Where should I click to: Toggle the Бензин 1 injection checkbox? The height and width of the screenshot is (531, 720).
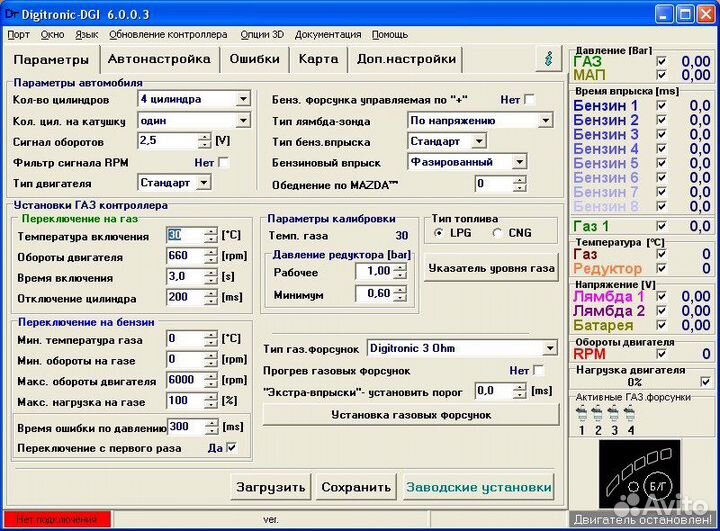(x=661, y=105)
